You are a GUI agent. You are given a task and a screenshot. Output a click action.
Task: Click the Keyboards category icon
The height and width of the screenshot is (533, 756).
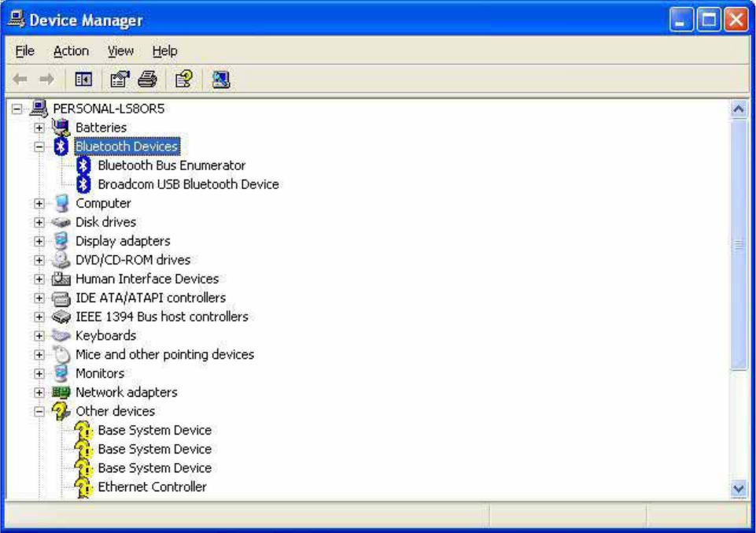tap(61, 335)
